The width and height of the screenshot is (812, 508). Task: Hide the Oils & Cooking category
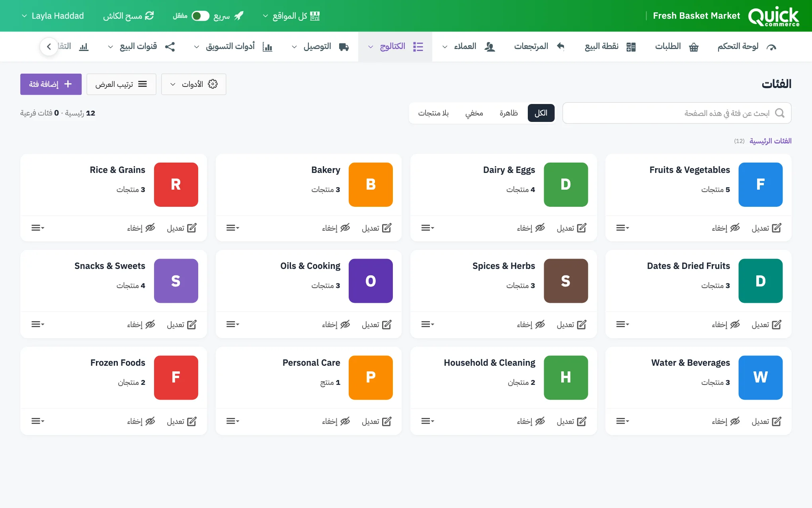[336, 325]
